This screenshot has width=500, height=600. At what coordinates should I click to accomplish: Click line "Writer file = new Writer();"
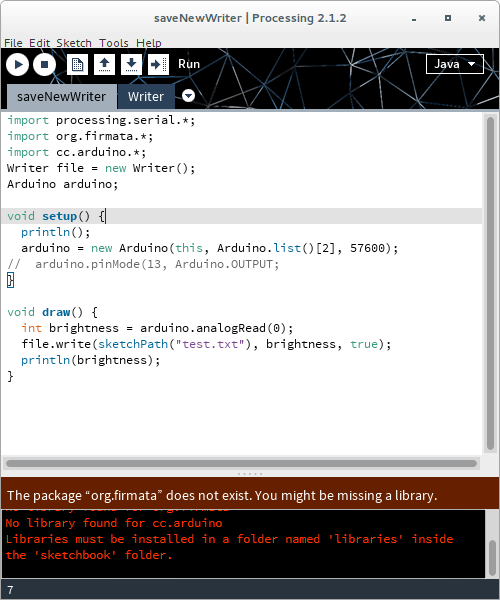coord(101,168)
